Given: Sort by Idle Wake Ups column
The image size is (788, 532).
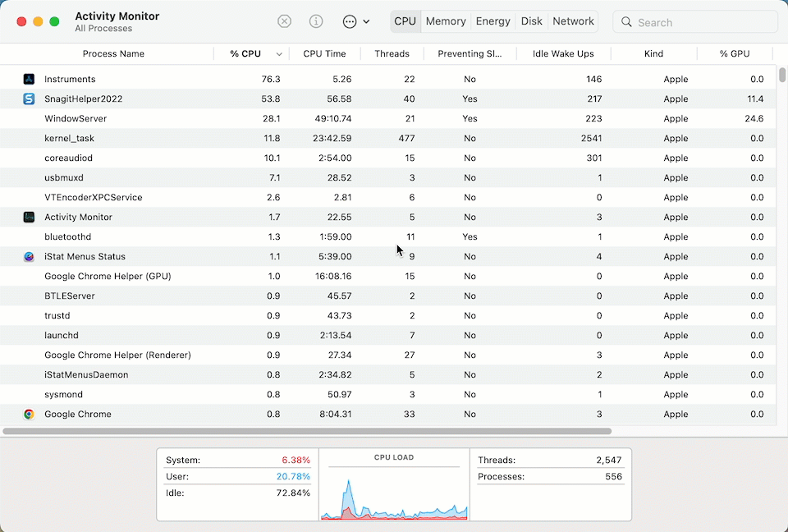Looking at the screenshot, I should [563, 54].
